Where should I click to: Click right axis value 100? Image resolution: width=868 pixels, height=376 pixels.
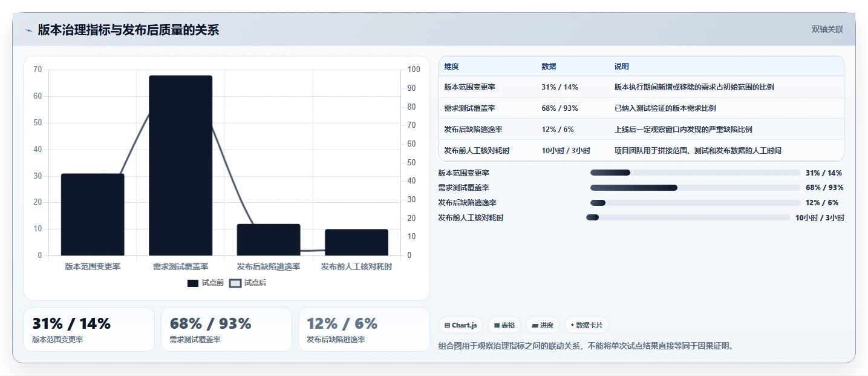click(414, 70)
